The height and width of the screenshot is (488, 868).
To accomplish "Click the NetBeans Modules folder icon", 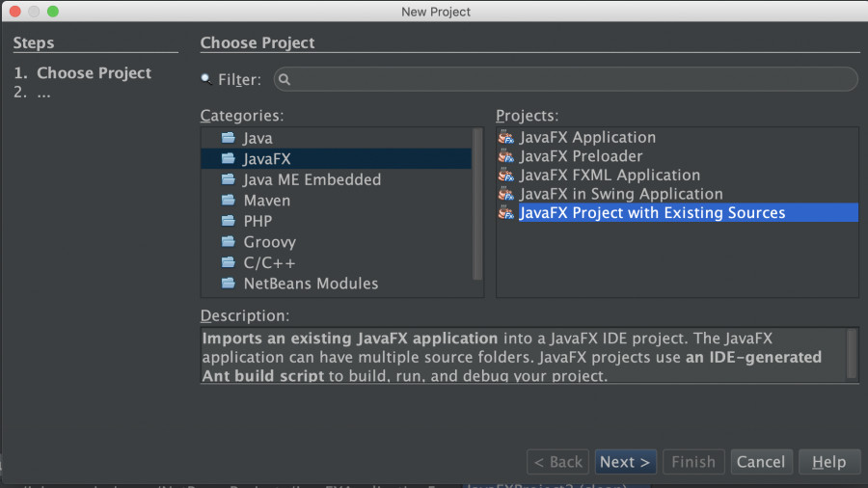I will (228, 284).
